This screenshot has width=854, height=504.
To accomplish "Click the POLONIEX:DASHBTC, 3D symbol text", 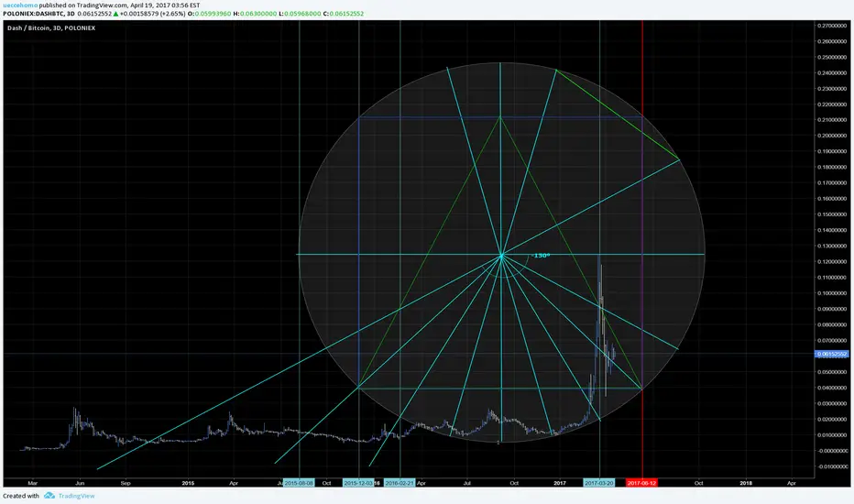I will 38,14.
